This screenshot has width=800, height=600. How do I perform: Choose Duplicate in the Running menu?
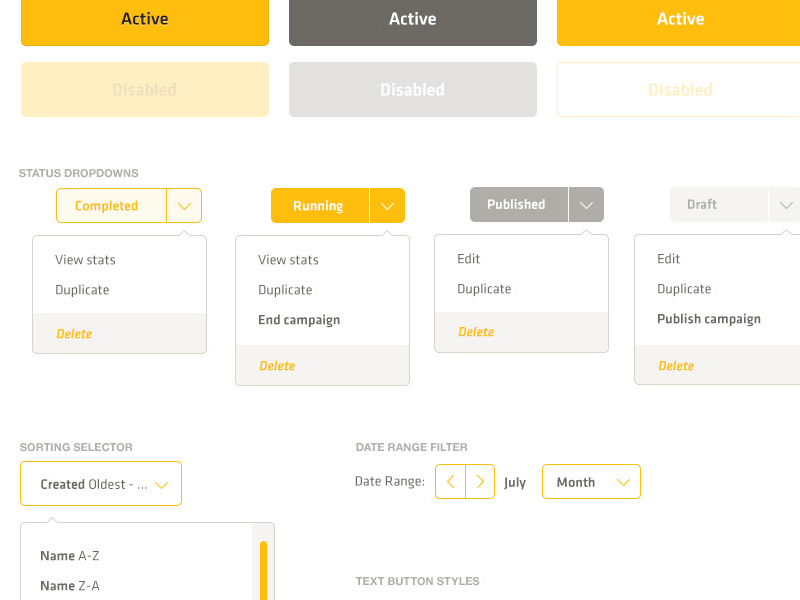click(285, 290)
